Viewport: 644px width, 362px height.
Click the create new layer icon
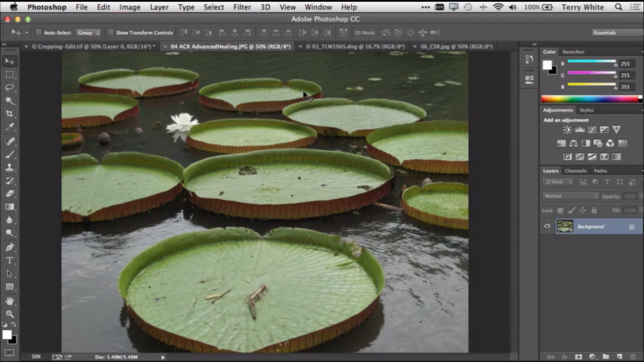619,356
